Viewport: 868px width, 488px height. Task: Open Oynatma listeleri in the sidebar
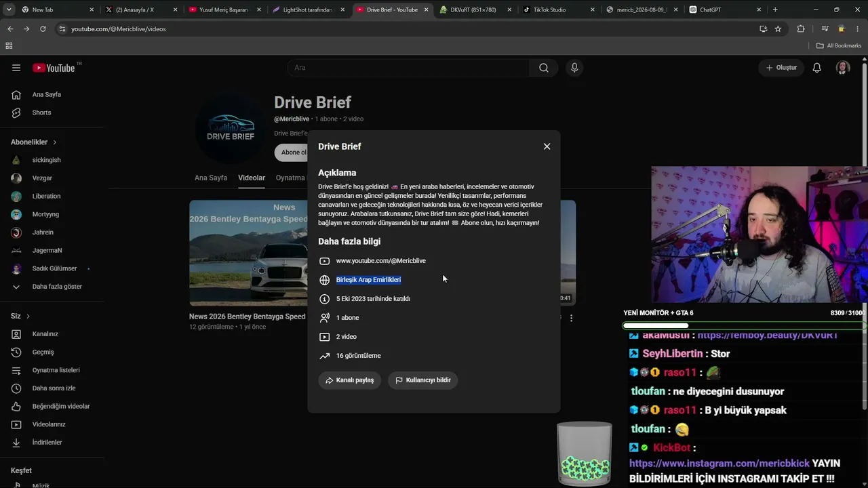click(56, 370)
